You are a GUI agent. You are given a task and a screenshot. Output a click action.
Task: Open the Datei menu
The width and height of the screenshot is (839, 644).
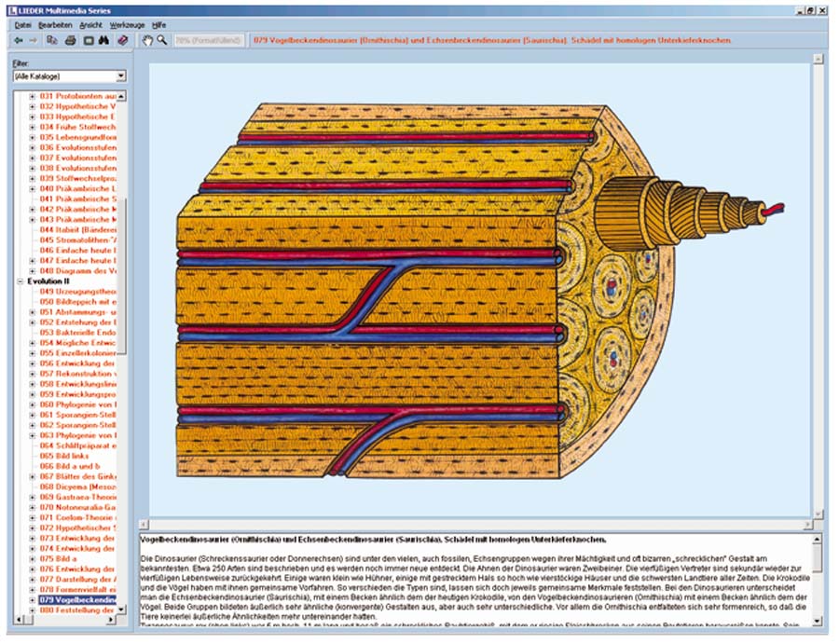pyautogui.click(x=22, y=23)
